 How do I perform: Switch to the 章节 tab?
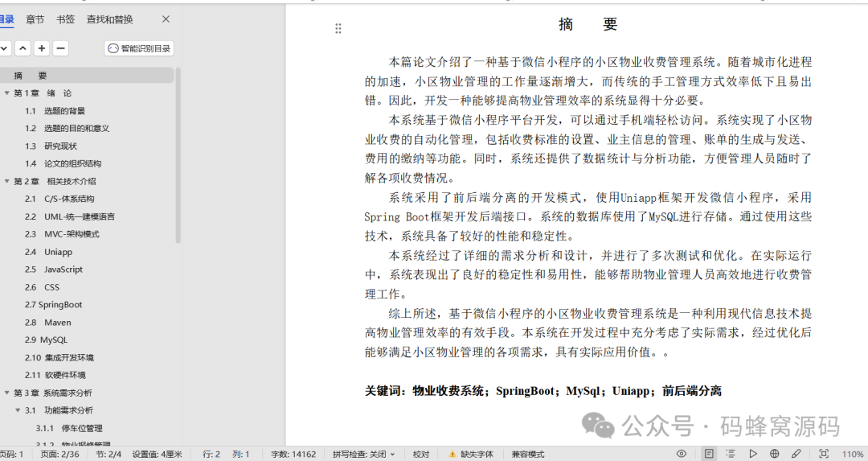pos(35,19)
